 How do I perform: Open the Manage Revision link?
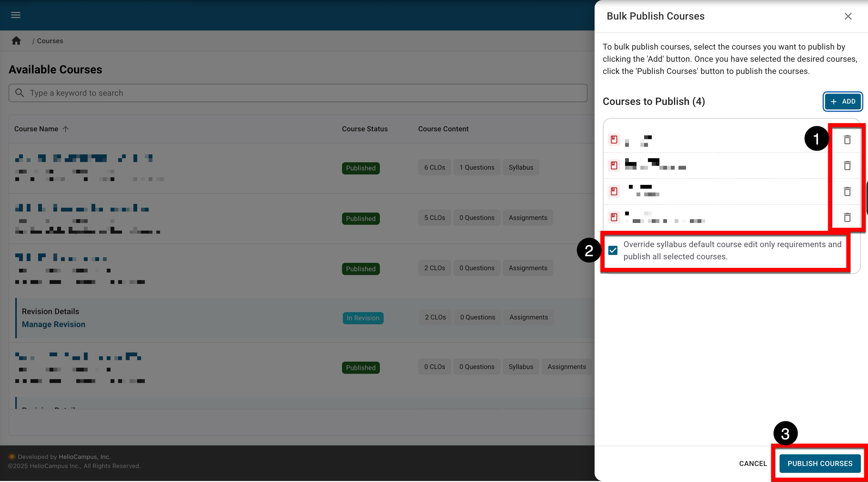[x=54, y=324]
